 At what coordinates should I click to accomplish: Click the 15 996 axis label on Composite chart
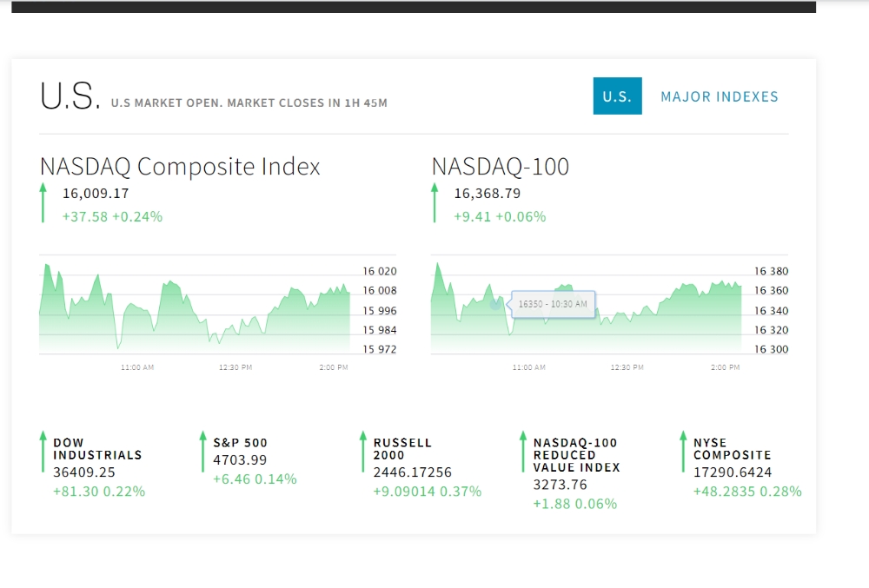[x=380, y=311]
